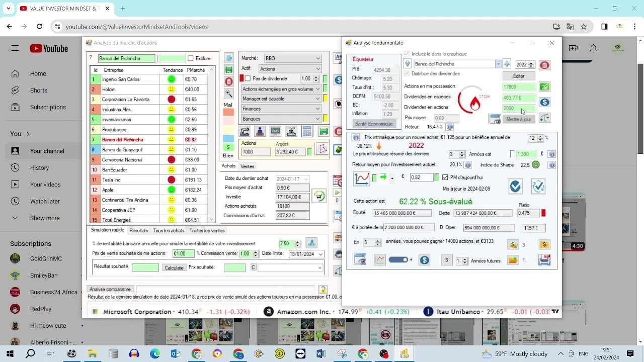The width and height of the screenshot is (644, 362).
Task: Open the Tous les achats tab
Action: coord(169,231)
